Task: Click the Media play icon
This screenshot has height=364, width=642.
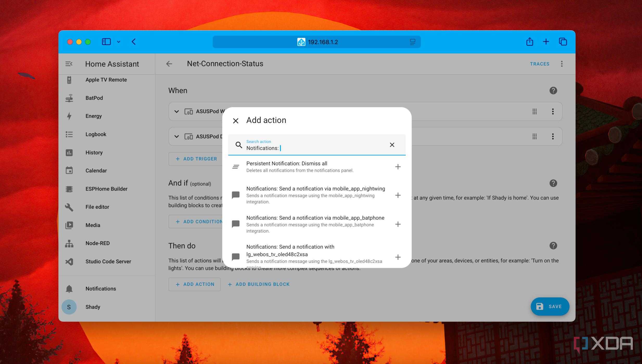Action: tap(69, 225)
